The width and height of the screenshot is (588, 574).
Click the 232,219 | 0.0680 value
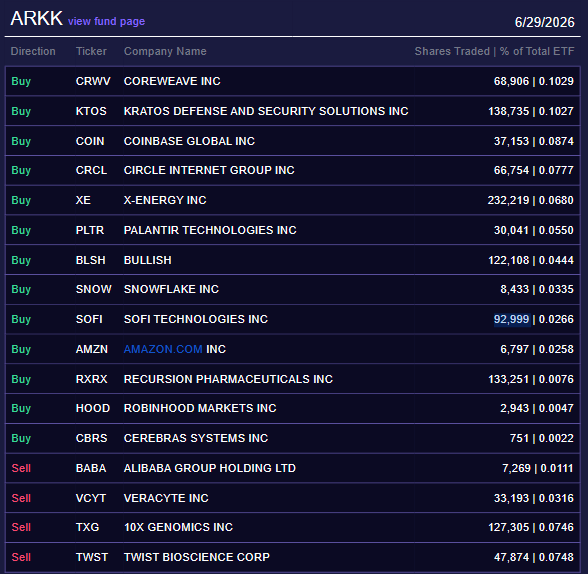pyautogui.click(x=531, y=200)
